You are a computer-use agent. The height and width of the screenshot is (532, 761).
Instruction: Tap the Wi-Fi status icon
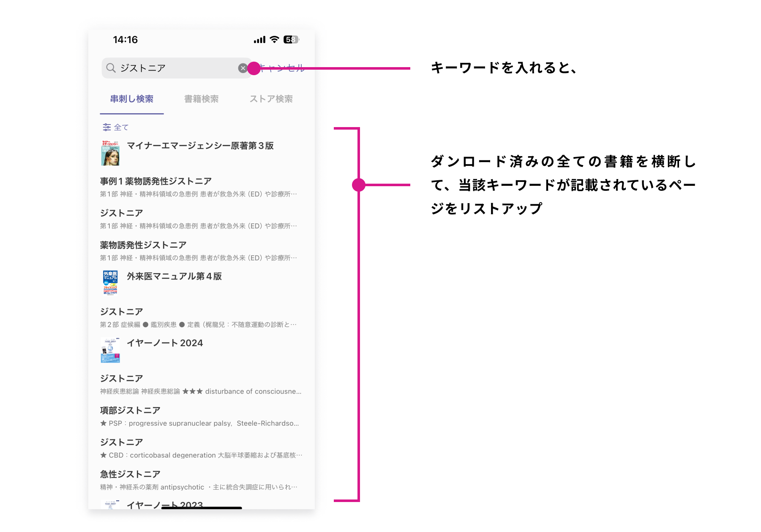[274, 40]
